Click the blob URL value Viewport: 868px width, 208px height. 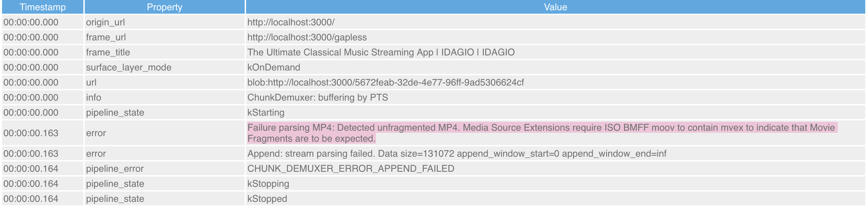tap(385, 82)
